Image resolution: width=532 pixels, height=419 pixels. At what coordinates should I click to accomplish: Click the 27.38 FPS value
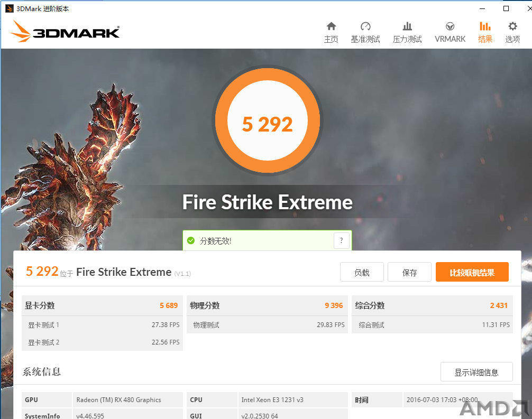166,325
